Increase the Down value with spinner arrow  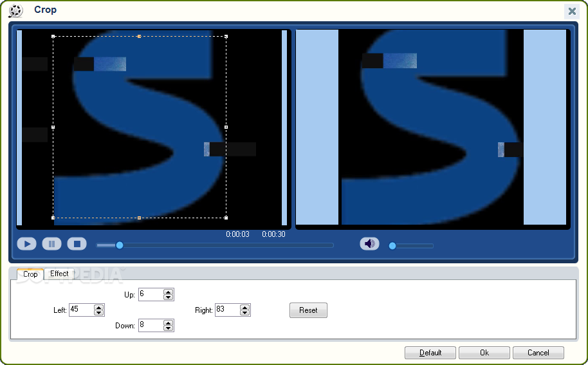pos(169,323)
